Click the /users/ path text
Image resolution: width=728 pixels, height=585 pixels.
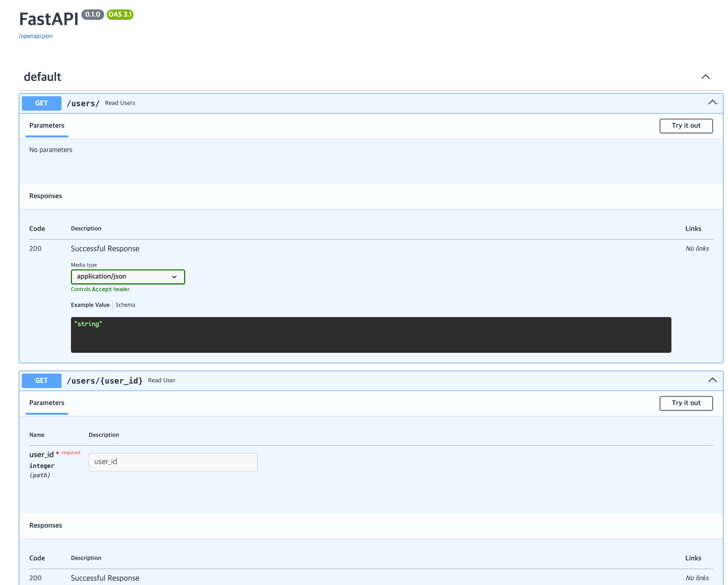tap(83, 103)
